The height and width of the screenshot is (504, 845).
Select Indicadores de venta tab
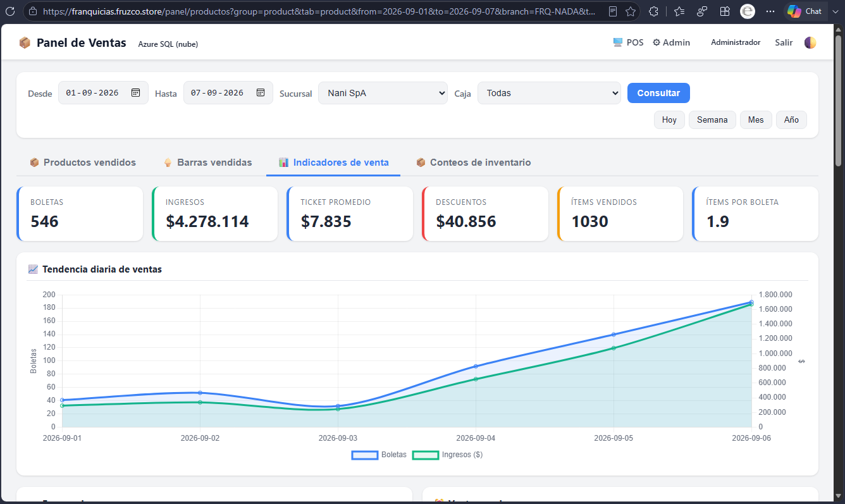coord(333,163)
